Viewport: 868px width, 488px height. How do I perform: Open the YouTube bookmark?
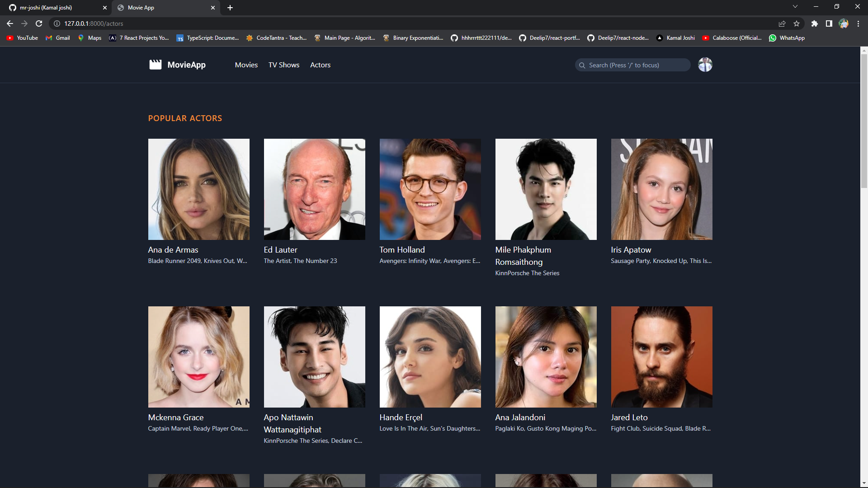click(22, 38)
